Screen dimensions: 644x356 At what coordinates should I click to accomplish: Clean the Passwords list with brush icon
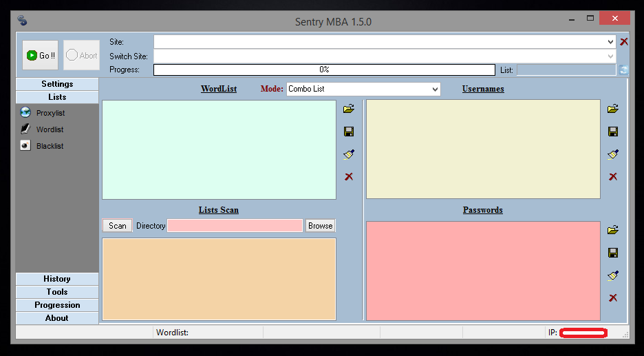[x=613, y=275]
